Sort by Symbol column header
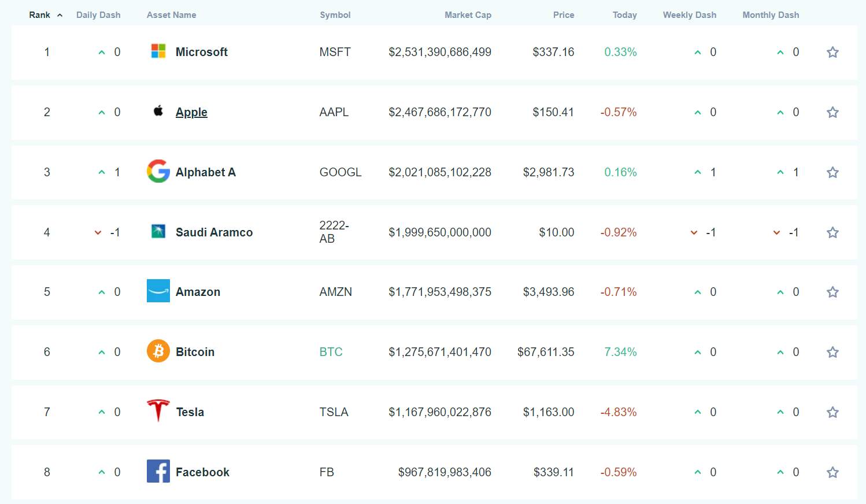Viewport: 866px width, 504px height. tap(335, 15)
